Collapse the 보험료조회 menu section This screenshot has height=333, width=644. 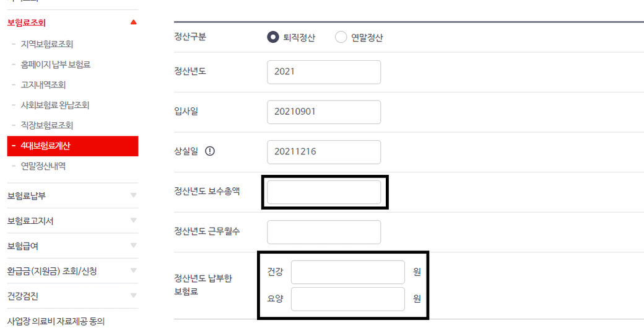click(x=133, y=23)
